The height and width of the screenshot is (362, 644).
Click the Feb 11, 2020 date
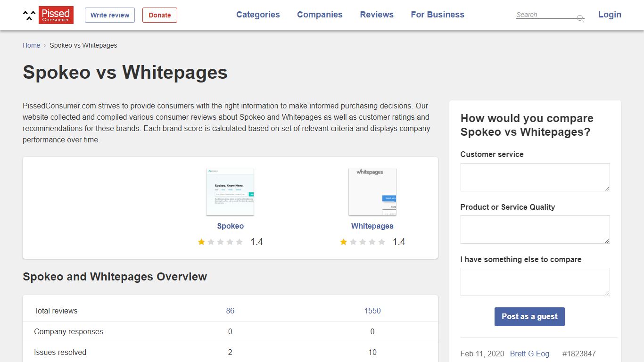[x=482, y=354]
